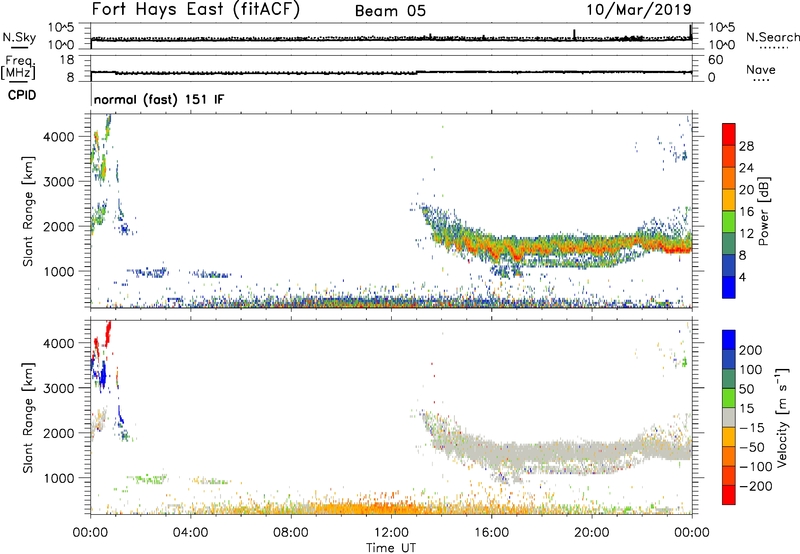This screenshot has width=800, height=554.
Task: Click the date '10/Mar/2019'
Action: 639,9
